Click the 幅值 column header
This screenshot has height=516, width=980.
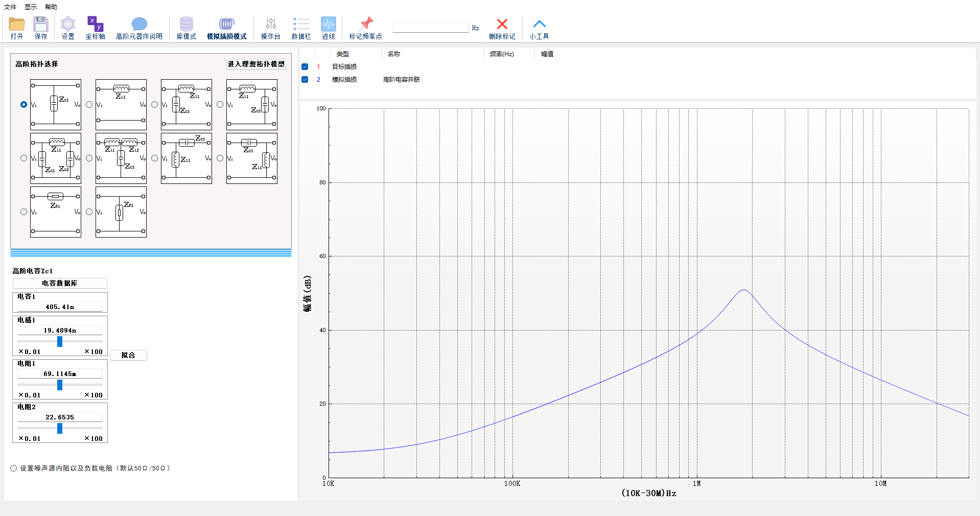pos(547,54)
